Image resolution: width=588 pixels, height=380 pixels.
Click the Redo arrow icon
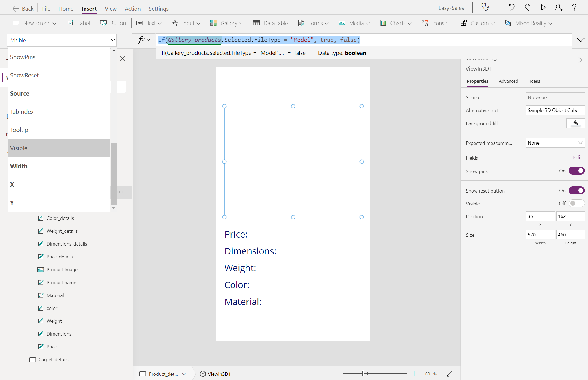(527, 7)
